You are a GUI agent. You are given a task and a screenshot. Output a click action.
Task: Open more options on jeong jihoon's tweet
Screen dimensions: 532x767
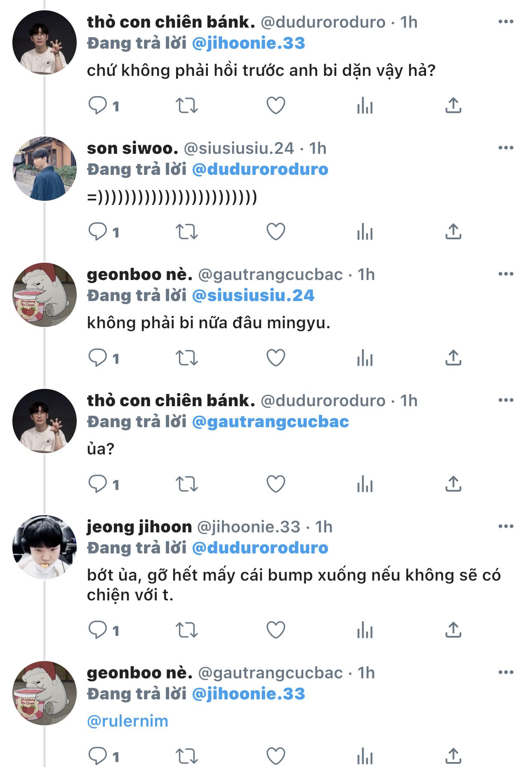[506, 527]
